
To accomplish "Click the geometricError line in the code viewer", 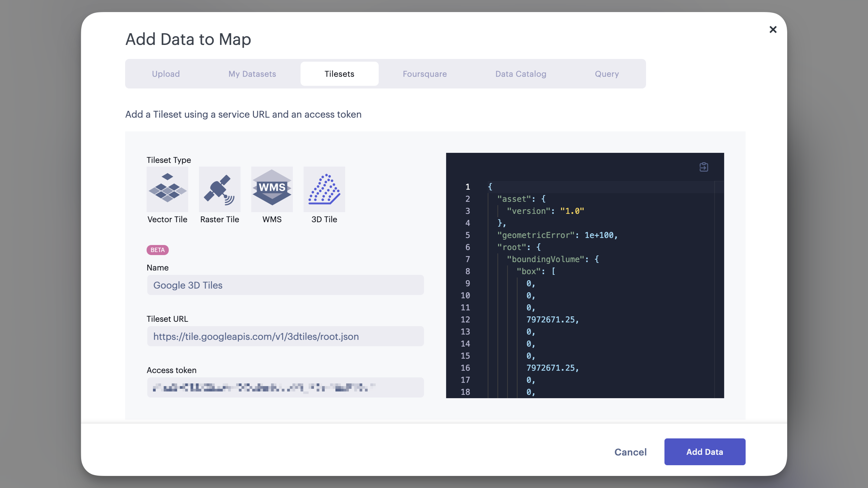I will click(x=557, y=235).
